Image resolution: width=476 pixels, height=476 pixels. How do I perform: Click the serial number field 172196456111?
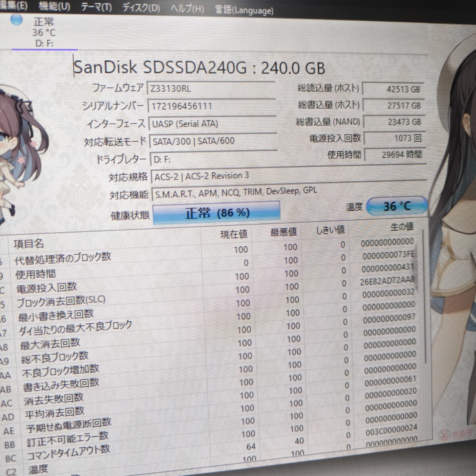tap(212, 106)
